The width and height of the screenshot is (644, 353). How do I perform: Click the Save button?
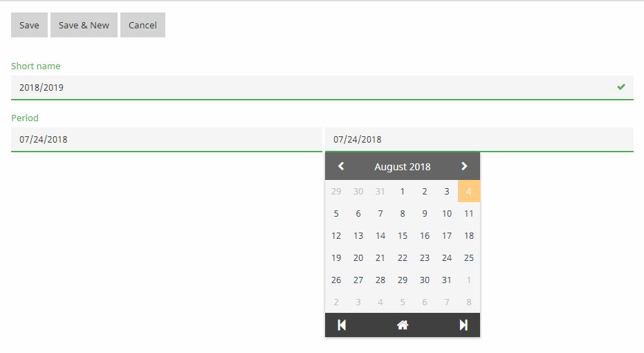(29, 25)
